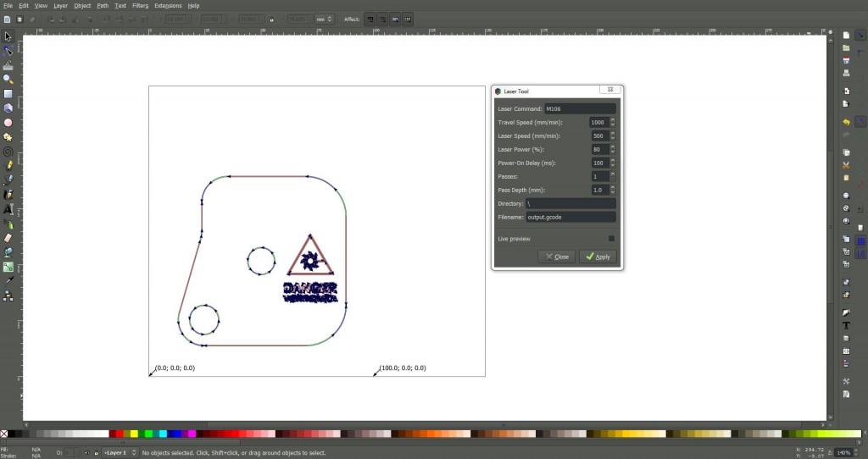The height and width of the screenshot is (459, 868).
Task: Select the Eraser tool
Action: pyautogui.click(x=8, y=238)
